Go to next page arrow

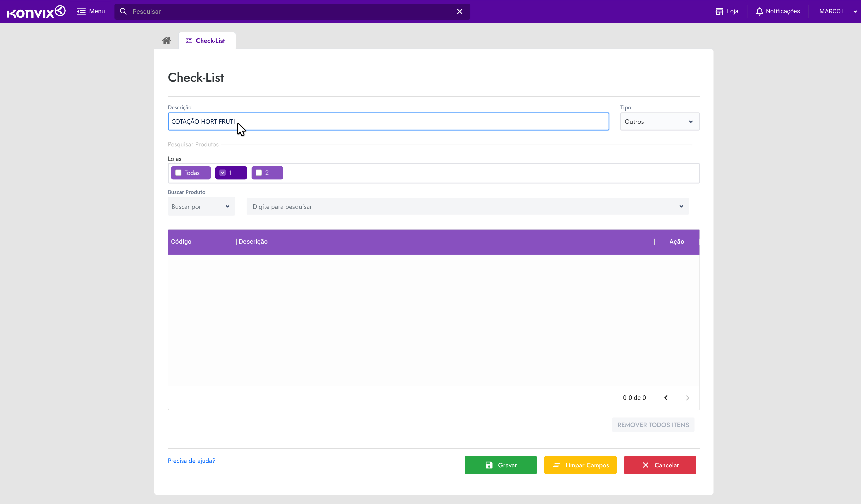coord(687,398)
